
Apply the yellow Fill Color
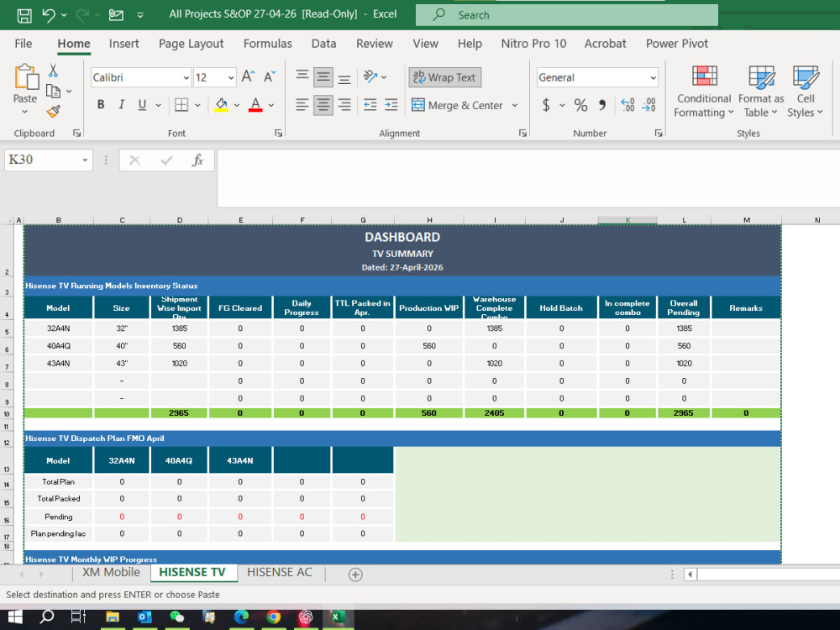coord(221,105)
